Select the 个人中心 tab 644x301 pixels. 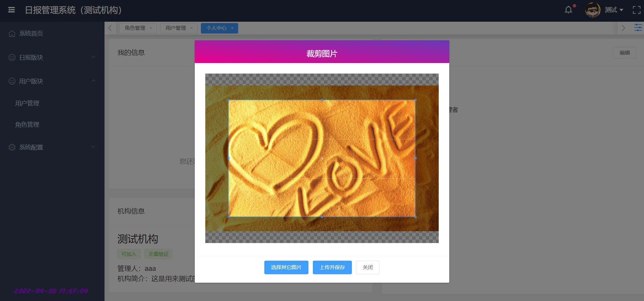pos(216,28)
